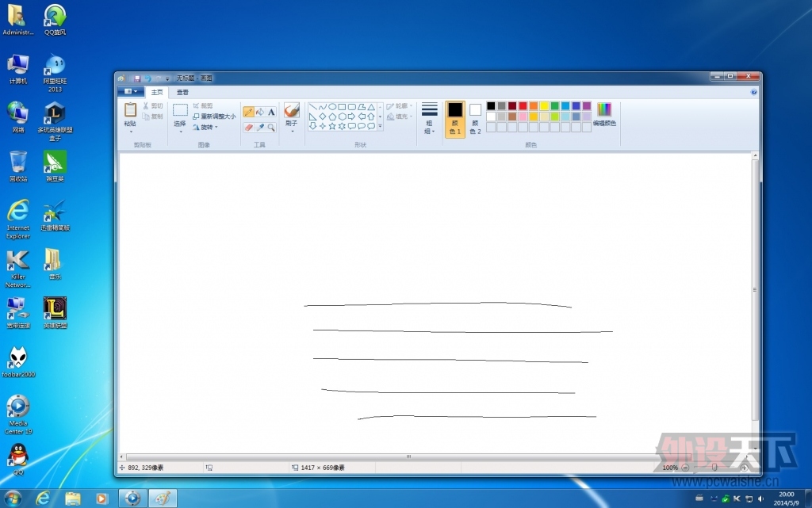Choose the Curve shape
The image size is (812, 508).
323,107
